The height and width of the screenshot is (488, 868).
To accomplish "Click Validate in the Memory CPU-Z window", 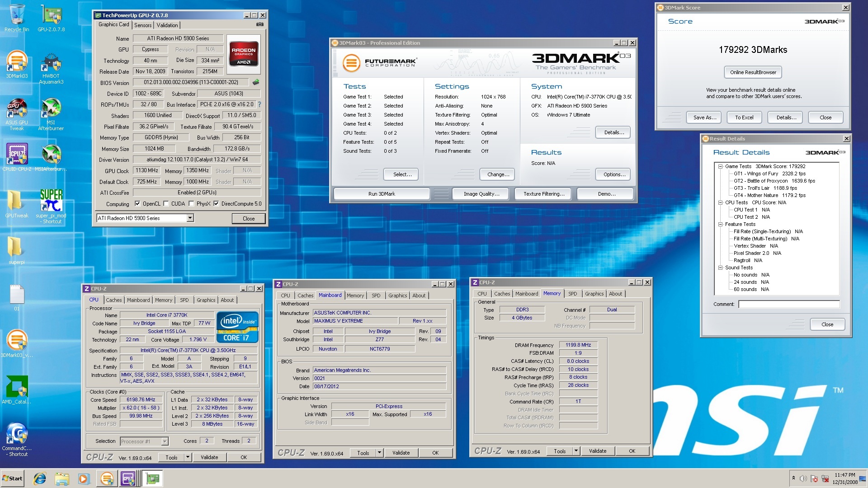I will [x=598, y=451].
